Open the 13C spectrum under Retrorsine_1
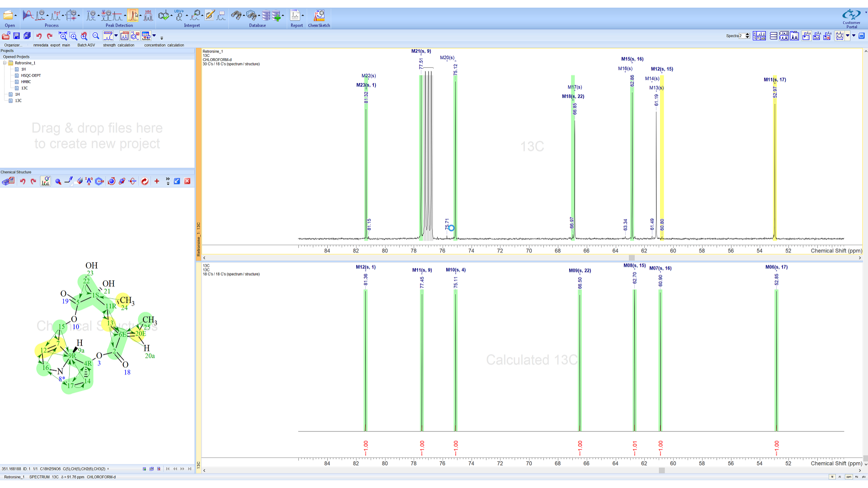868x488 pixels. click(25, 88)
